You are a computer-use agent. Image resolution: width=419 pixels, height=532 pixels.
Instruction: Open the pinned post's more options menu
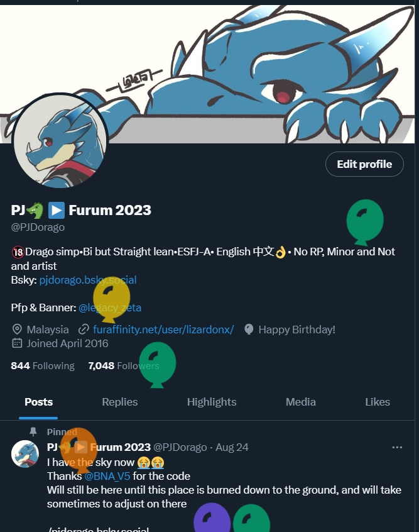pos(396,447)
